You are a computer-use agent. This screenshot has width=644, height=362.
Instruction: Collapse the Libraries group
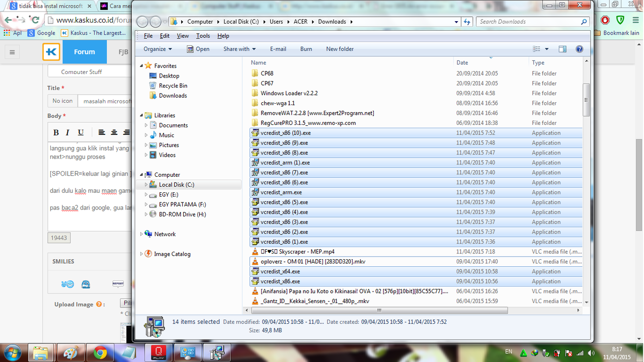point(141,115)
